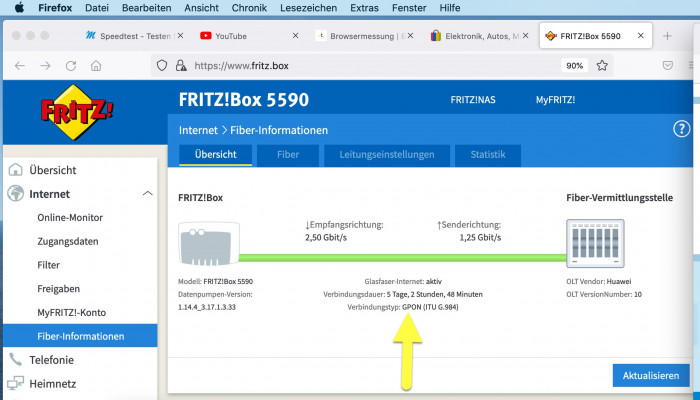Click the browser home button
The image size is (700, 400).
pyautogui.click(x=96, y=66)
